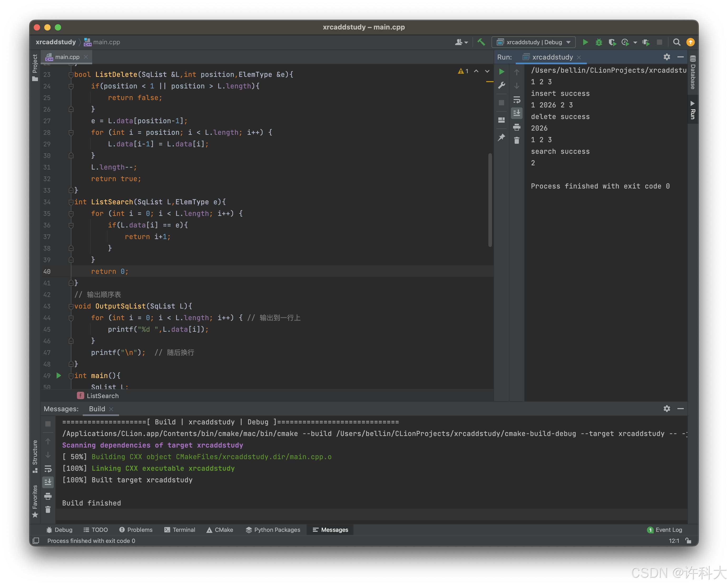Fold ListDelete function at line 23
Viewport: 728px width, 585px height.
(x=71, y=75)
